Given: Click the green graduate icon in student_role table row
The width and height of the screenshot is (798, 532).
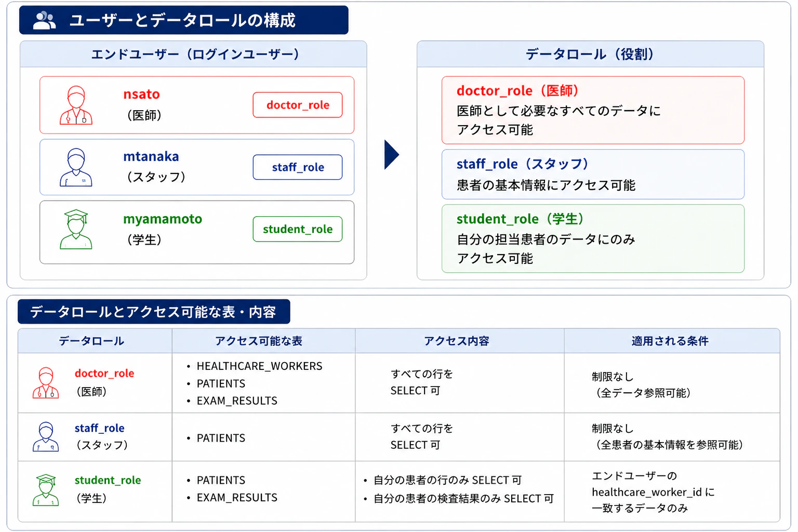Looking at the screenshot, I should 46,490.
